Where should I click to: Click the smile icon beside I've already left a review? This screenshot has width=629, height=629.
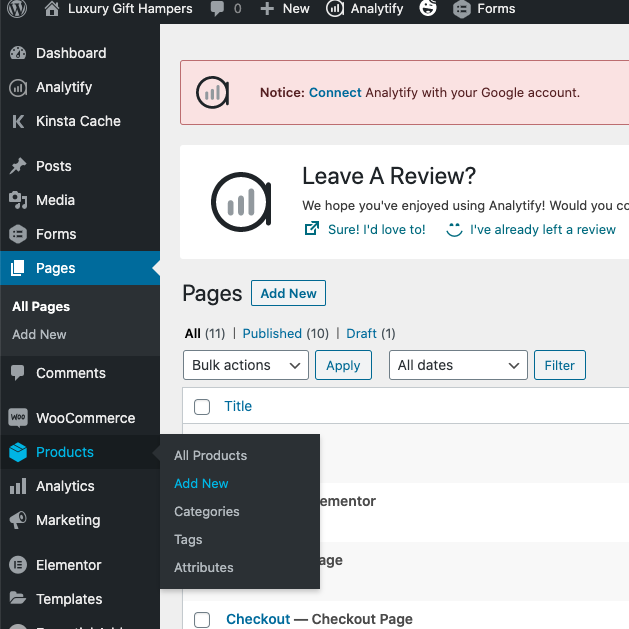(454, 229)
